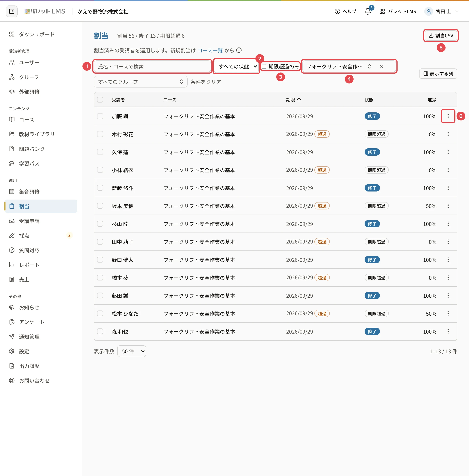Open お知らせ in the sidebar
The width and height of the screenshot is (469, 476).
coord(41,307)
